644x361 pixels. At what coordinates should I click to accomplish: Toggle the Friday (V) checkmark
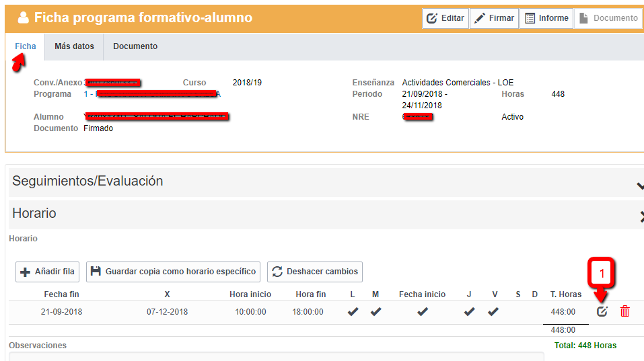[493, 312]
